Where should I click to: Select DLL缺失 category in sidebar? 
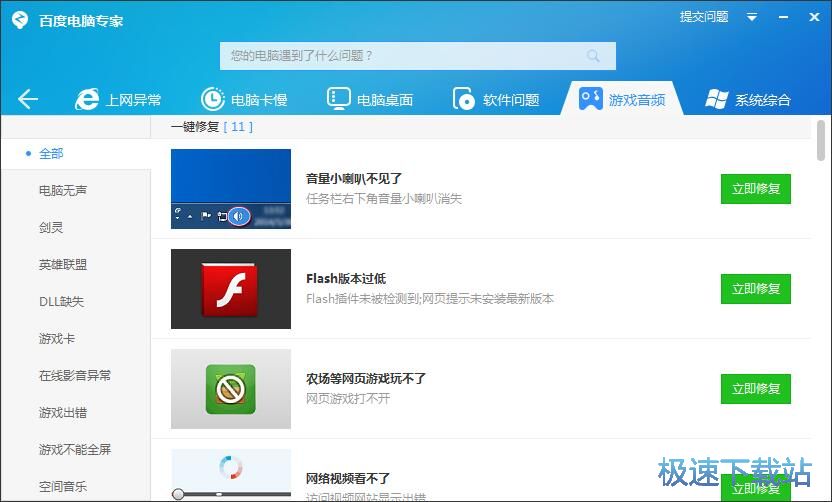click(62, 302)
